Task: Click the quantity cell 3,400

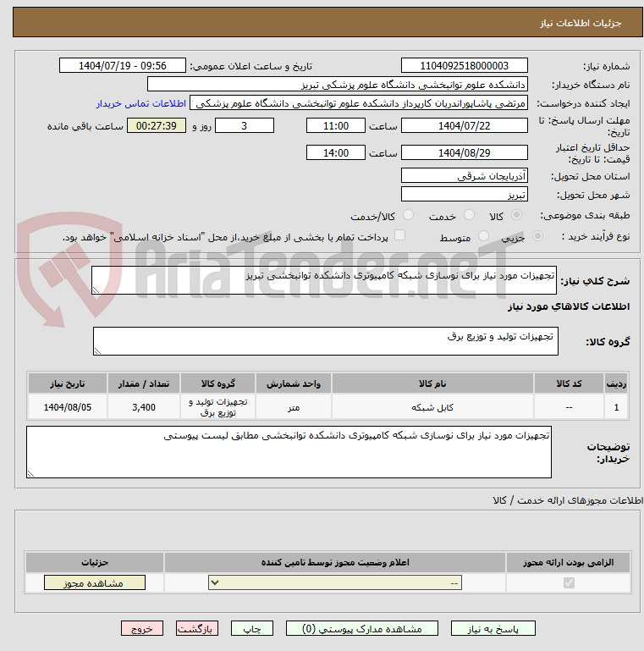Action: 144,407
